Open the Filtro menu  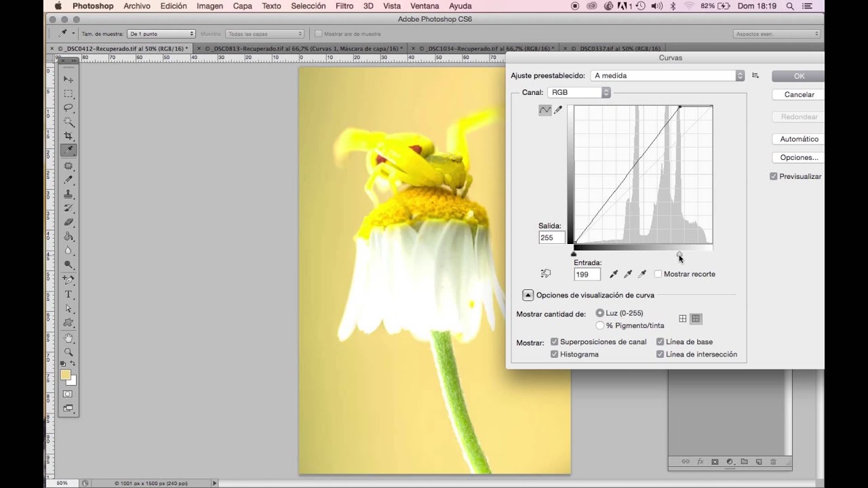[x=344, y=6]
